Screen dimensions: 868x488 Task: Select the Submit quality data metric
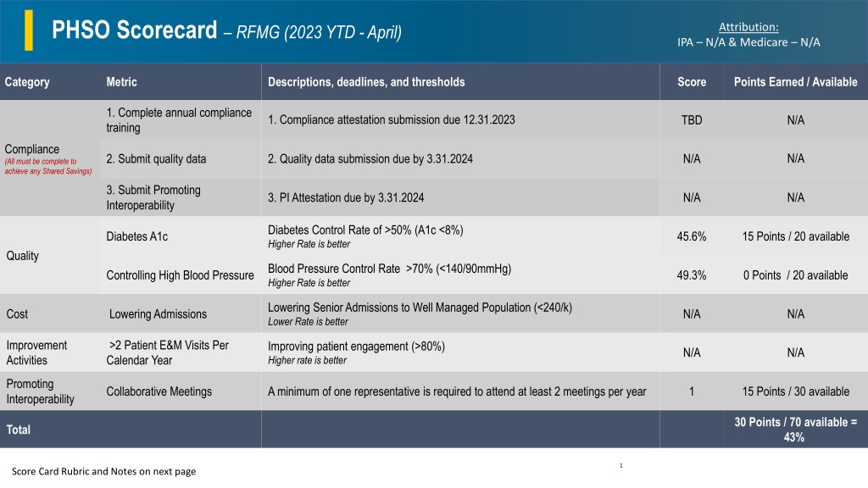pyautogui.click(x=156, y=158)
